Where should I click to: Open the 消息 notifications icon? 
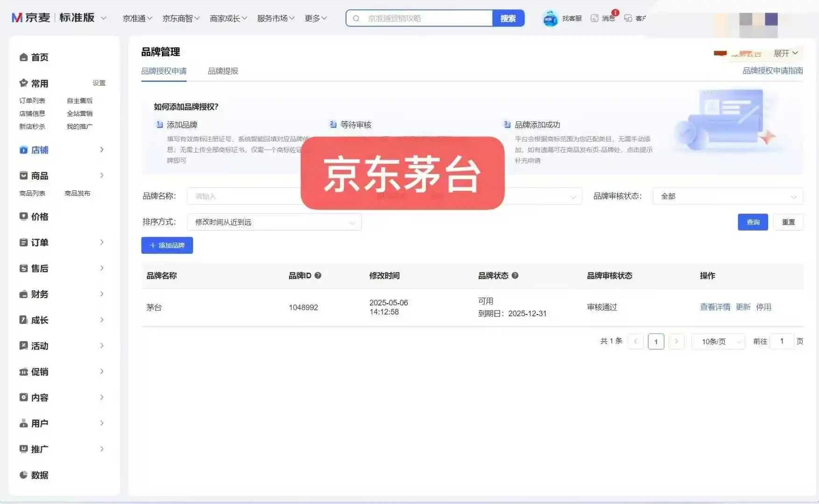[602, 18]
